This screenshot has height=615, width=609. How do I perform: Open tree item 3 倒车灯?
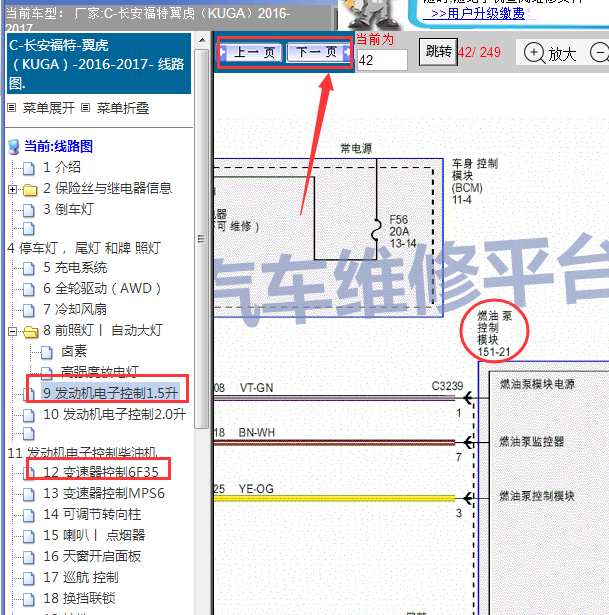click(x=68, y=209)
